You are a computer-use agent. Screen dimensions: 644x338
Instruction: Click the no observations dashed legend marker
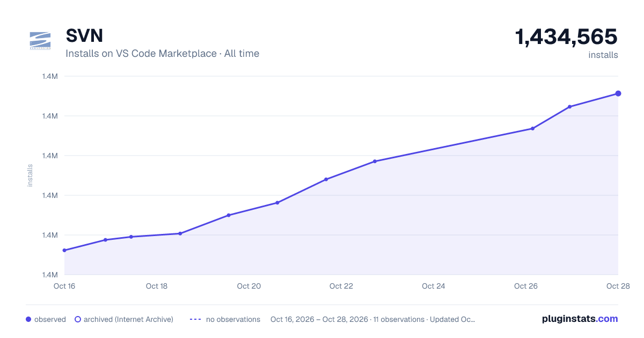click(195, 319)
